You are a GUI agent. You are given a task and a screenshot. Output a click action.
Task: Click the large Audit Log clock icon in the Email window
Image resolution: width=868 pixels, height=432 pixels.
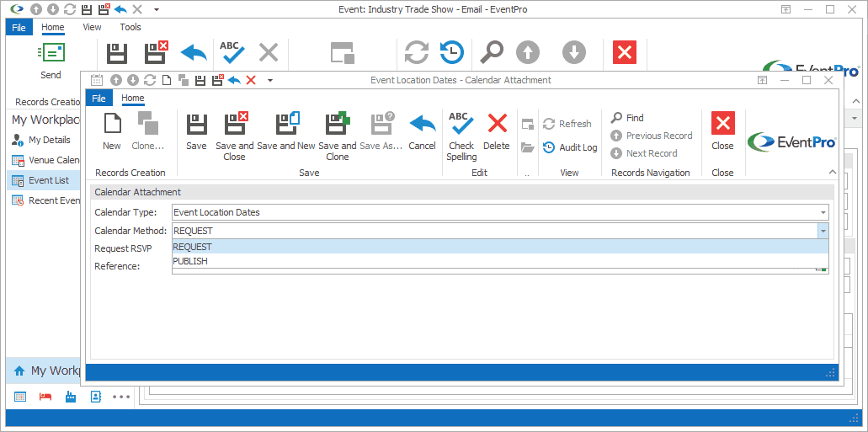452,53
